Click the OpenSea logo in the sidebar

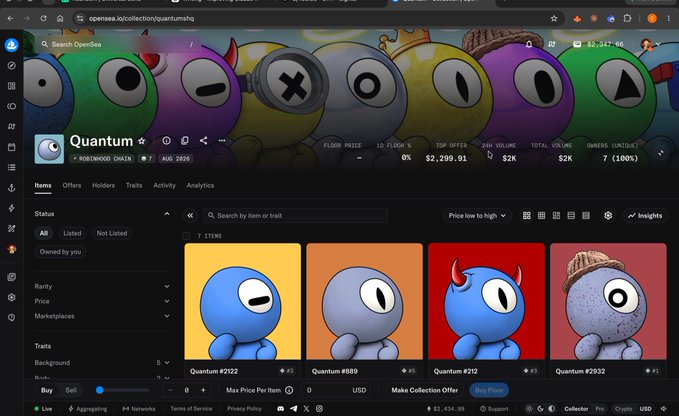point(12,45)
